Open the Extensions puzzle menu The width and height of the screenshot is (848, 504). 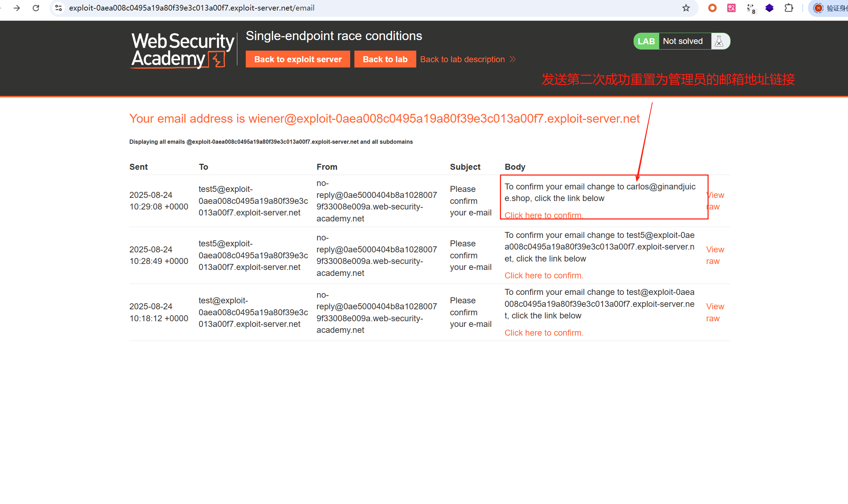[789, 8]
